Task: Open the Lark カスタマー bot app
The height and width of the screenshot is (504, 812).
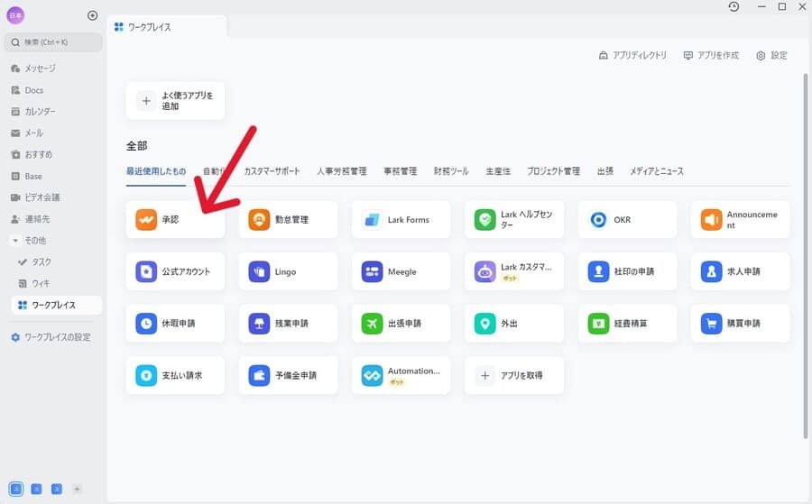Action: pyautogui.click(x=514, y=271)
